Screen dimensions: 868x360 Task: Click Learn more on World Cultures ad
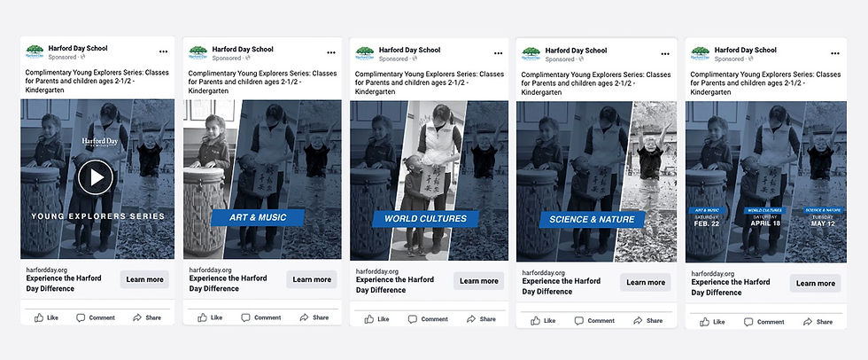coord(479,281)
